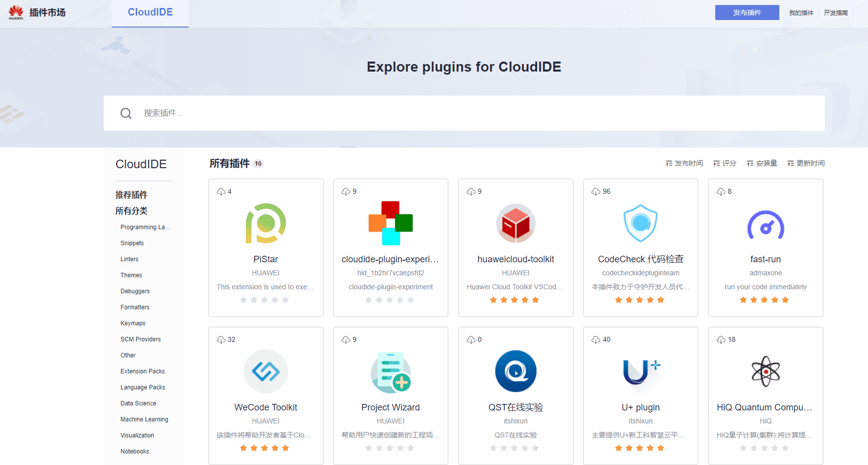Filter by Notebooks category
This screenshot has width=868, height=465.
pyautogui.click(x=135, y=451)
